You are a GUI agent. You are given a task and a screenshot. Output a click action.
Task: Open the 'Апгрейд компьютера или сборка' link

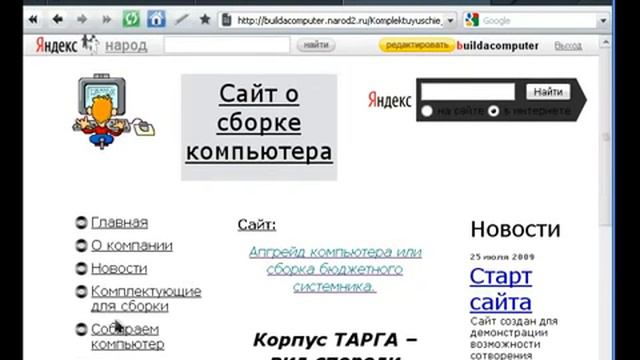[x=335, y=269]
